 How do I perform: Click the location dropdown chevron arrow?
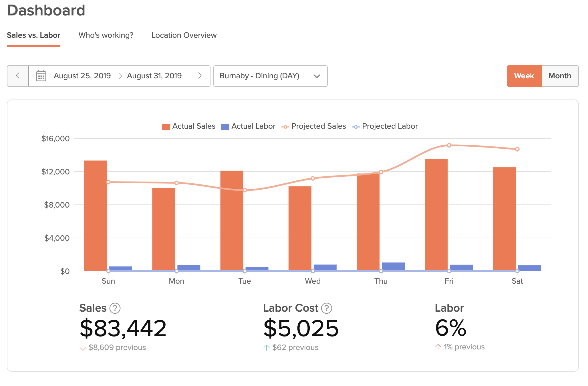tap(317, 76)
